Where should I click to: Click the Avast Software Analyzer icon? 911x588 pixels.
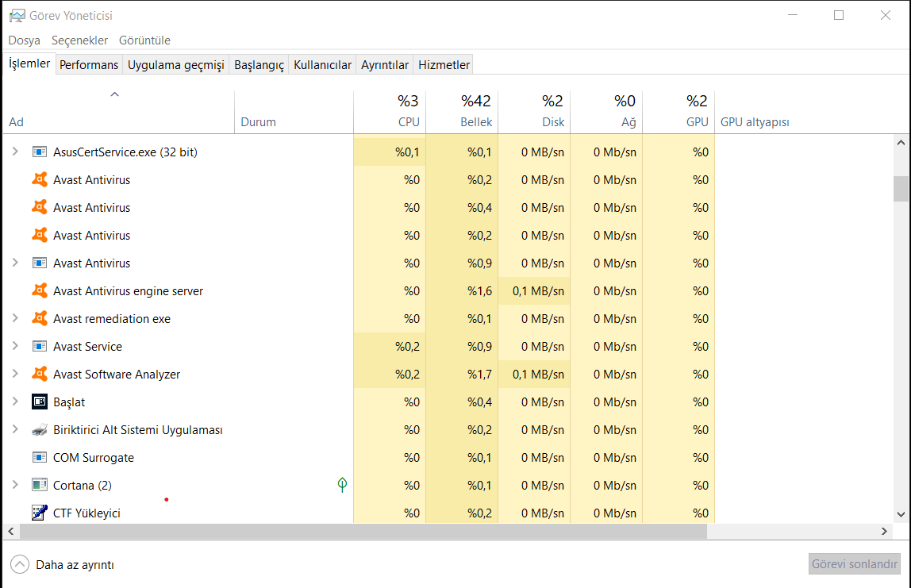pos(40,375)
